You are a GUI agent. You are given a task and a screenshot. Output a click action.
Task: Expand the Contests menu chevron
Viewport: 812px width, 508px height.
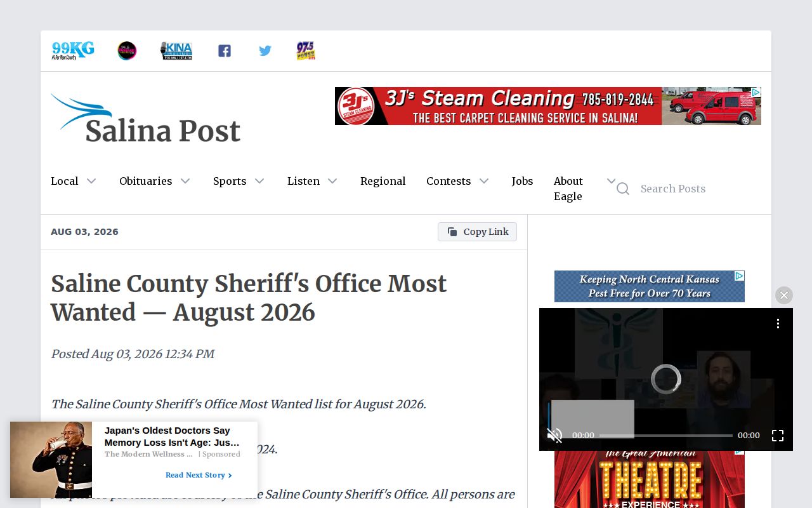tap(484, 181)
